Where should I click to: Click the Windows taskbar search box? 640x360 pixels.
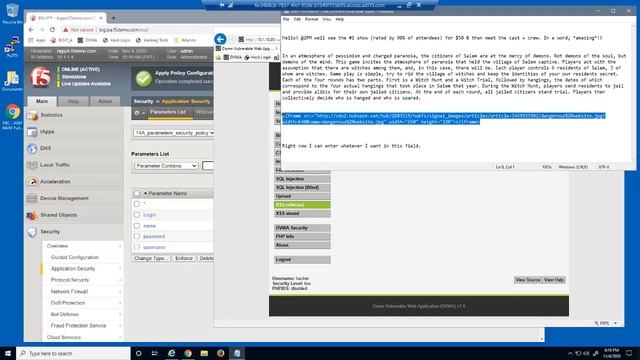click(x=73, y=353)
